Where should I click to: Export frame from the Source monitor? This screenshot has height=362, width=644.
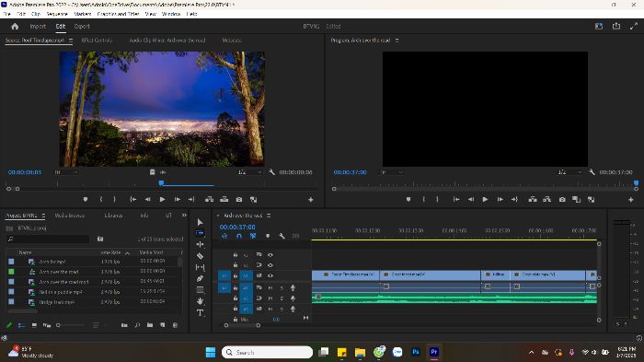click(238, 200)
